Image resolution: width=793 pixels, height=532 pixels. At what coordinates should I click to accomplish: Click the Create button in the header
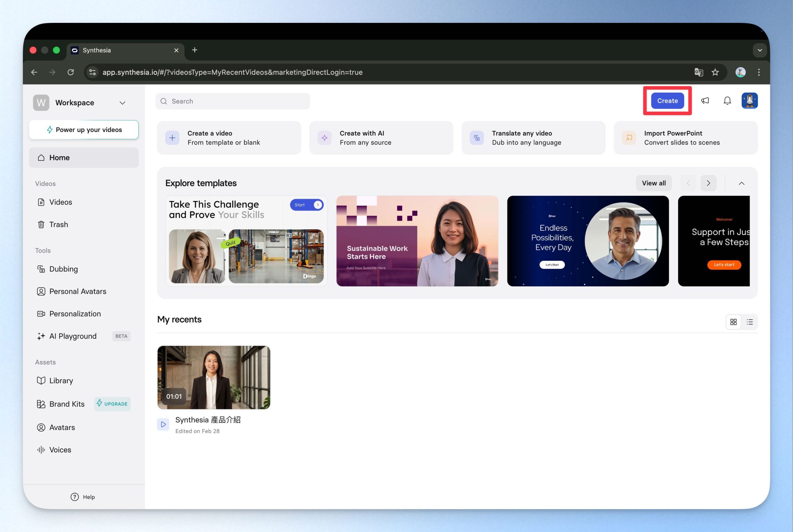pyautogui.click(x=667, y=101)
